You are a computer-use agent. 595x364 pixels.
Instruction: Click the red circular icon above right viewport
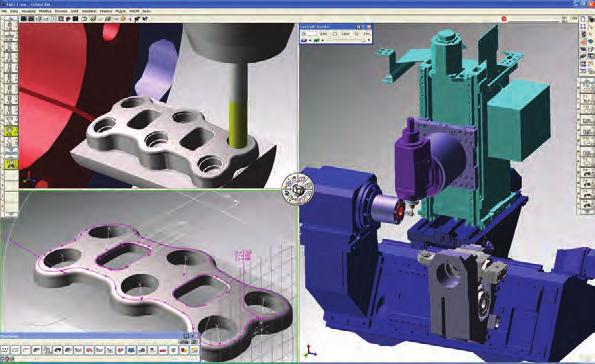[x=504, y=19]
